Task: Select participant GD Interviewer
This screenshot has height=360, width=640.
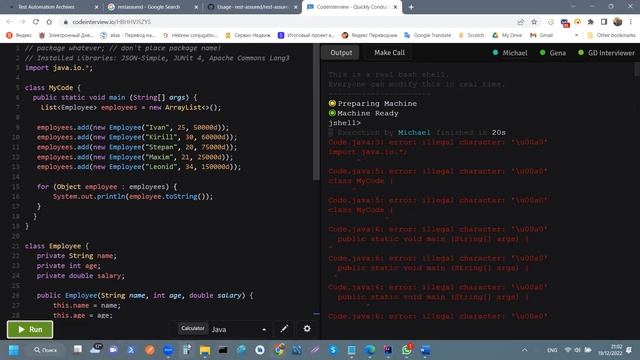Action: click(x=606, y=53)
